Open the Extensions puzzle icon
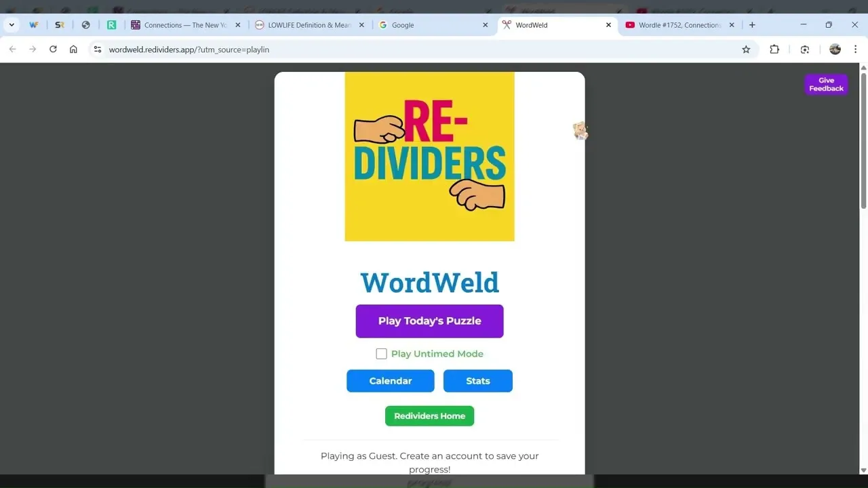The image size is (868, 488). 774,49
